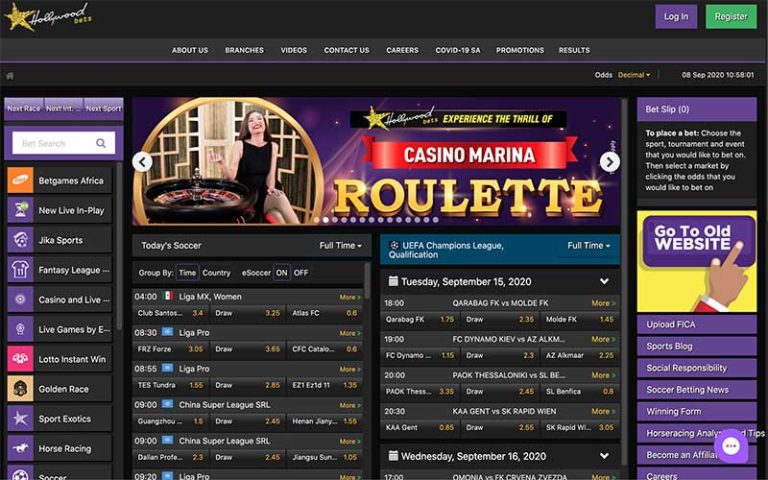The image size is (768, 480).
Task: Open Social Responsibility link
Action: click(x=696, y=368)
